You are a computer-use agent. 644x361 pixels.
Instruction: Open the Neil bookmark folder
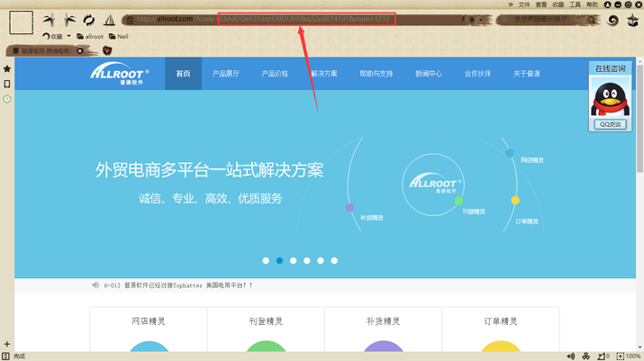pos(119,37)
